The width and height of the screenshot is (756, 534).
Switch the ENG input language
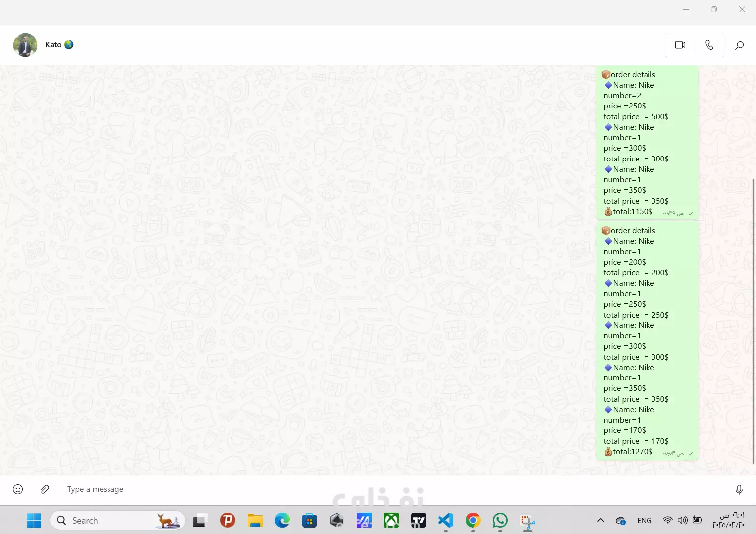point(645,521)
